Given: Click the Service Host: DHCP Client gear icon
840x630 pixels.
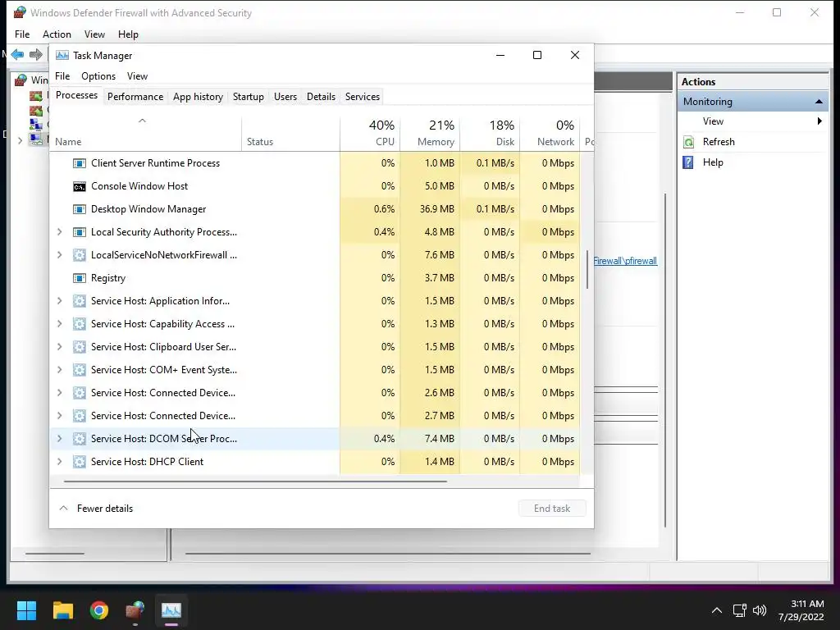Looking at the screenshot, I should coord(80,462).
